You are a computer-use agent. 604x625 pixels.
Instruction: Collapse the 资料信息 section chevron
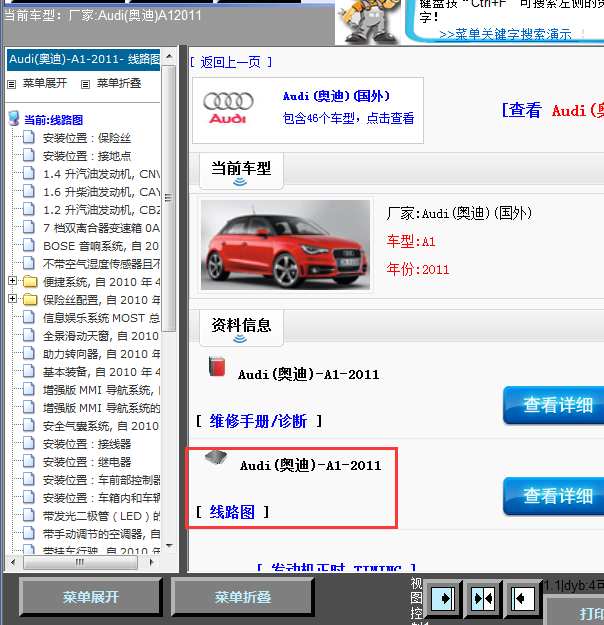[x=240, y=339]
